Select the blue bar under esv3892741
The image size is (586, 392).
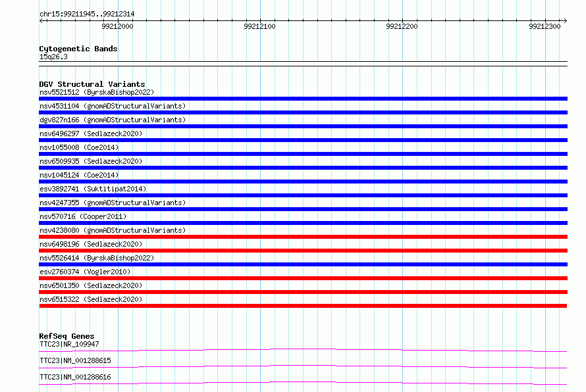pos(303,195)
